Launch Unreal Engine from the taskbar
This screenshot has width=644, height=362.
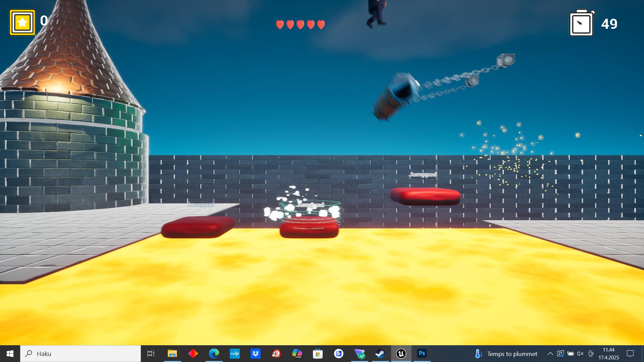pos(401,354)
